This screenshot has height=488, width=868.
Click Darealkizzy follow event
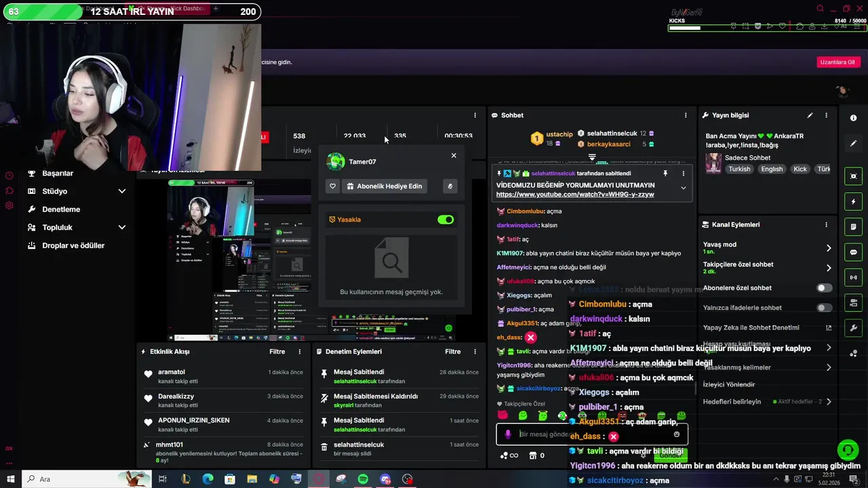click(x=222, y=400)
